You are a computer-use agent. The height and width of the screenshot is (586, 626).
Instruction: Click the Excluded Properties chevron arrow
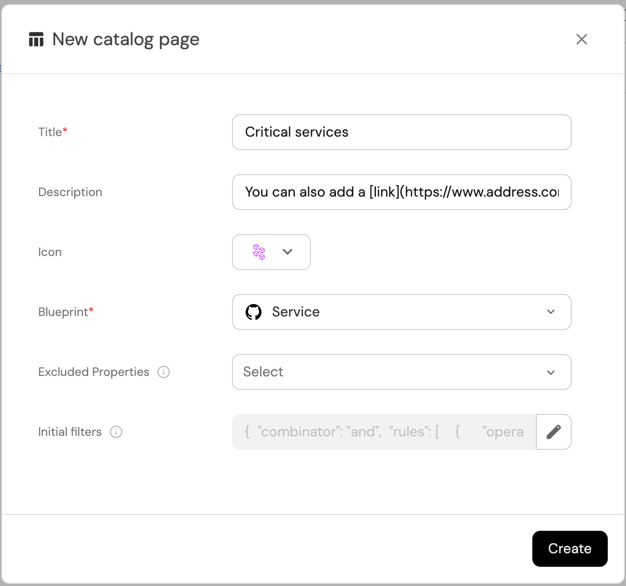click(550, 372)
